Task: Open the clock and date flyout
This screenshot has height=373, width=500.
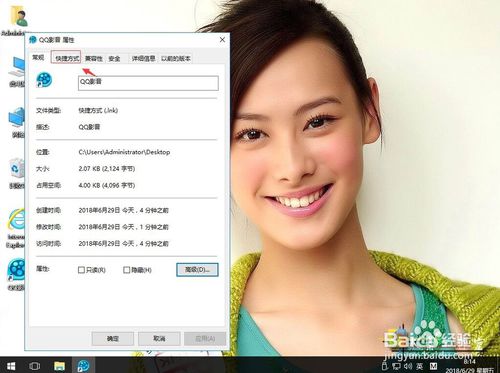Action: pos(470,366)
